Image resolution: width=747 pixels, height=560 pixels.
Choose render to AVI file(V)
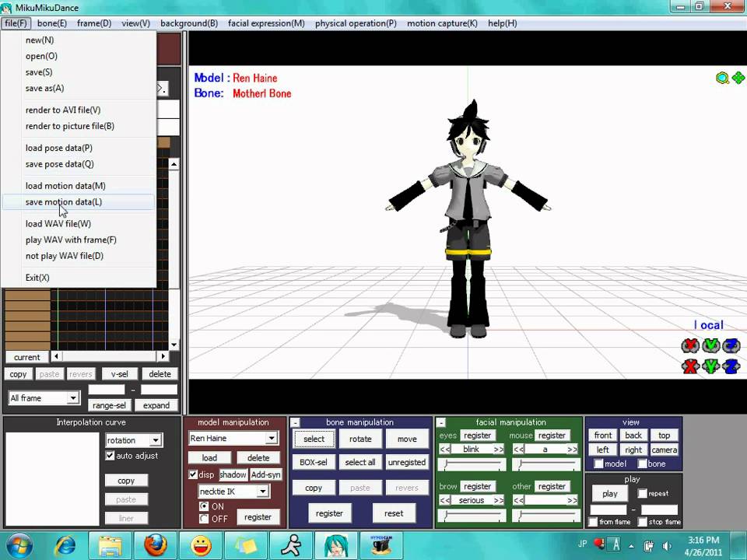tap(79, 110)
